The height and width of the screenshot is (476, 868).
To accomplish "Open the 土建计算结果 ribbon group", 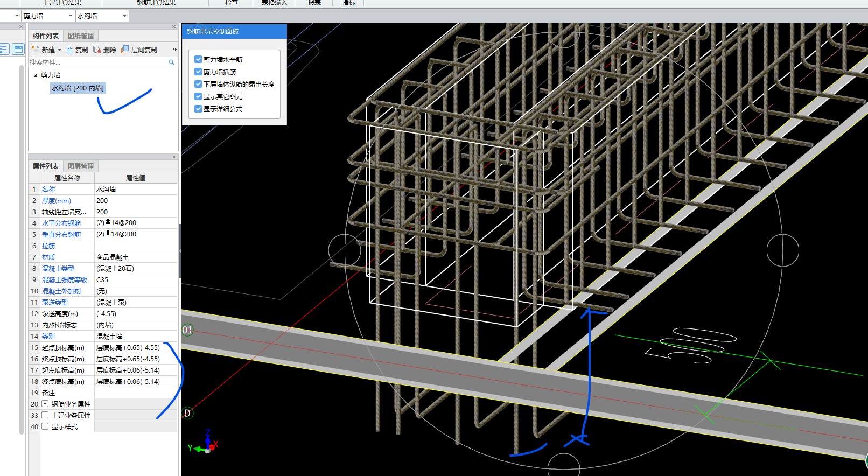I will (x=62, y=3).
